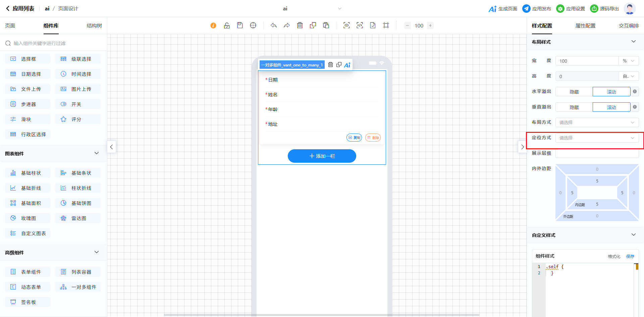The height and width of the screenshot is (317, 644).
Task: Click the zoom-in plus button
Action: (x=430, y=25)
